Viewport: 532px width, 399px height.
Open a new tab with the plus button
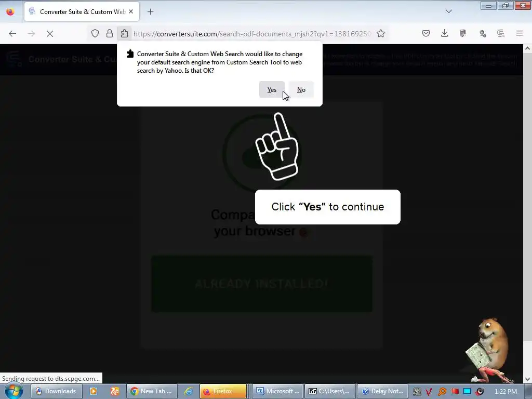[151, 12]
